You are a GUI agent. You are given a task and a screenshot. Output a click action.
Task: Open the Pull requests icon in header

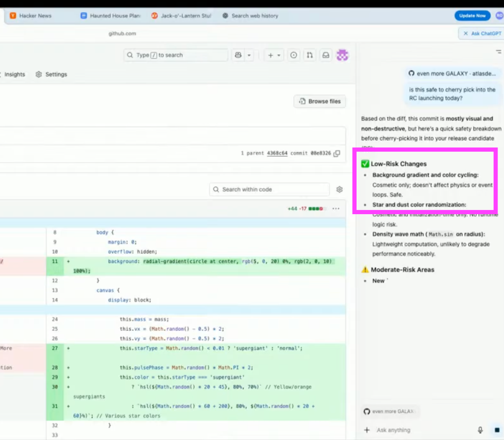pyautogui.click(x=309, y=55)
